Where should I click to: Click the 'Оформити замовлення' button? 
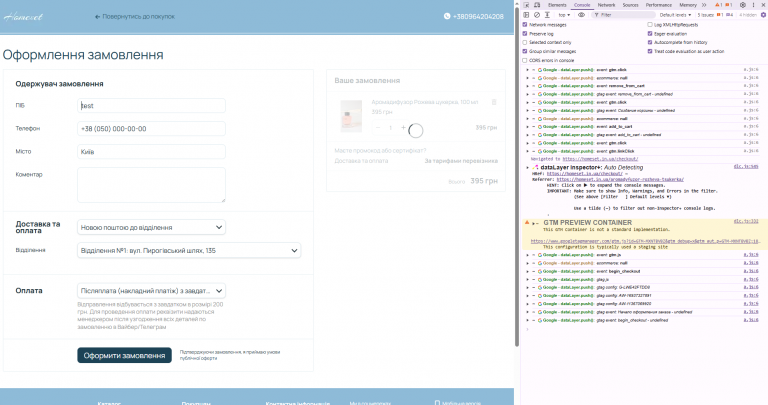124,356
